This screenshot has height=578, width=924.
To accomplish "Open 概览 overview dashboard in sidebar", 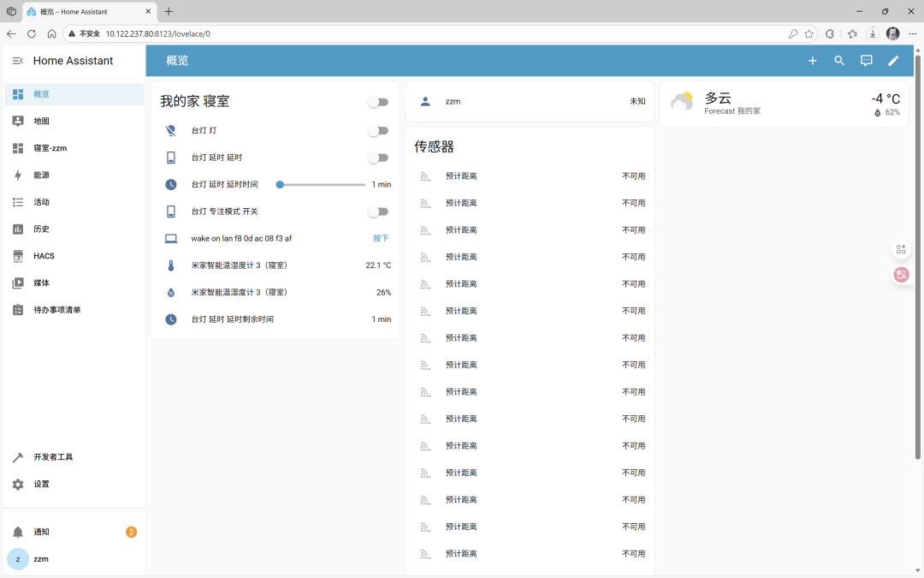I will point(74,94).
